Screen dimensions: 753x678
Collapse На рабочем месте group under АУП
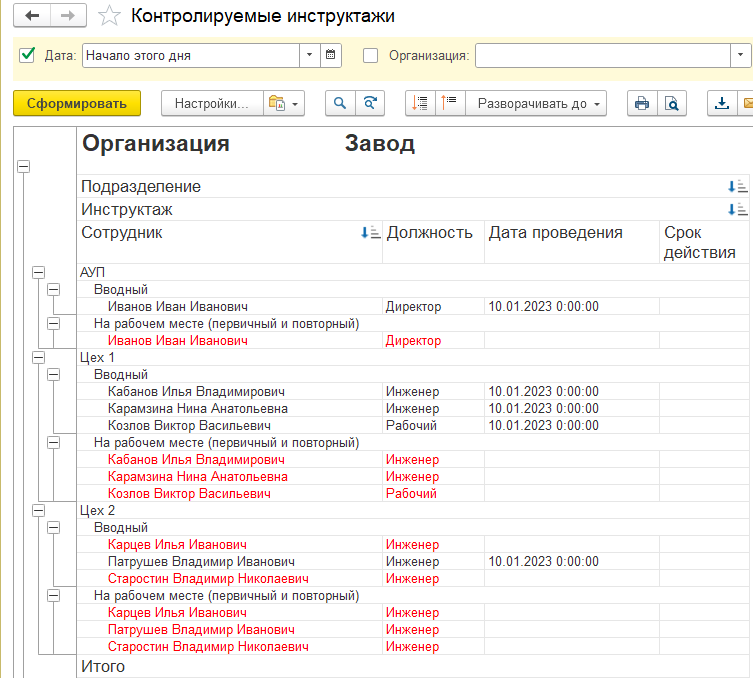click(54, 324)
